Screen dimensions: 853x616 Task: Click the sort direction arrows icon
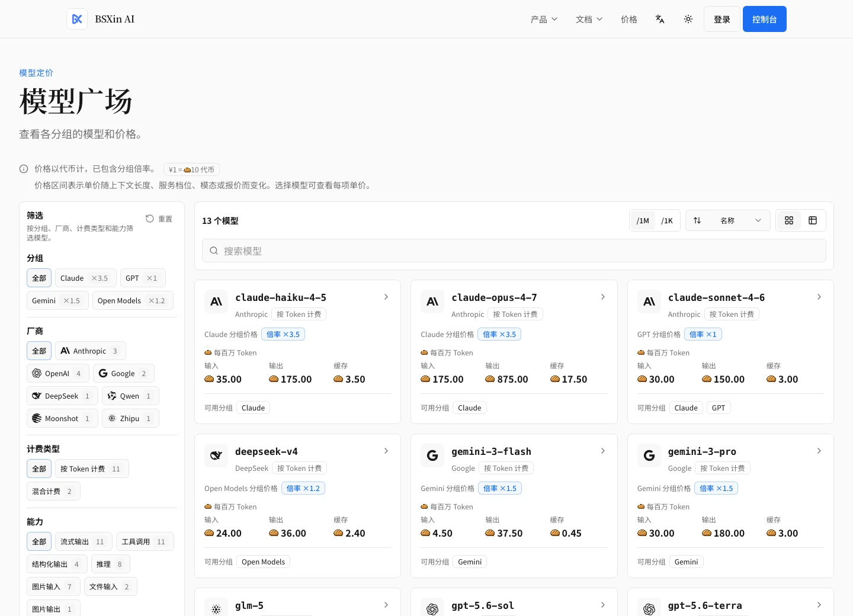point(697,220)
